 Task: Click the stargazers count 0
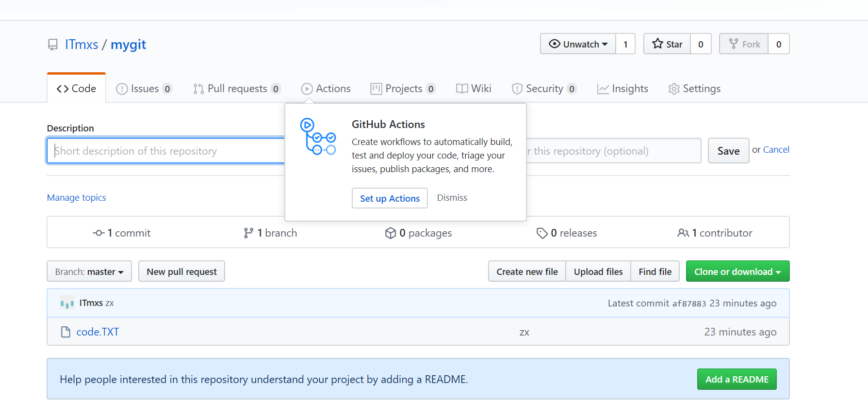coord(701,44)
